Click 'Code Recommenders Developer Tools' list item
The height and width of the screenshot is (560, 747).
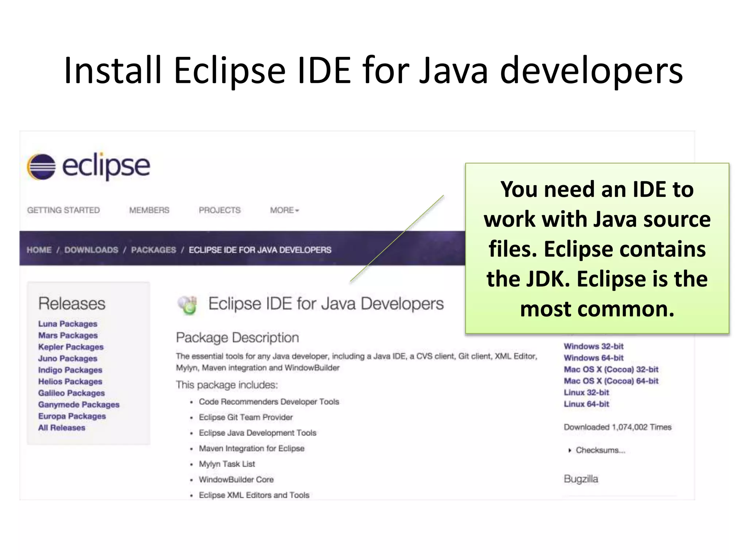(x=269, y=402)
